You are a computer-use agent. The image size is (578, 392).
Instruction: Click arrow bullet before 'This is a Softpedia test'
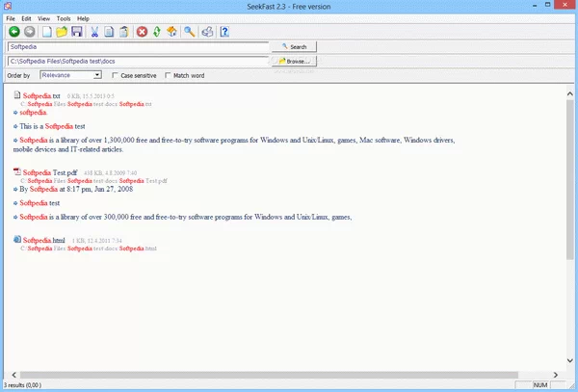(x=15, y=127)
